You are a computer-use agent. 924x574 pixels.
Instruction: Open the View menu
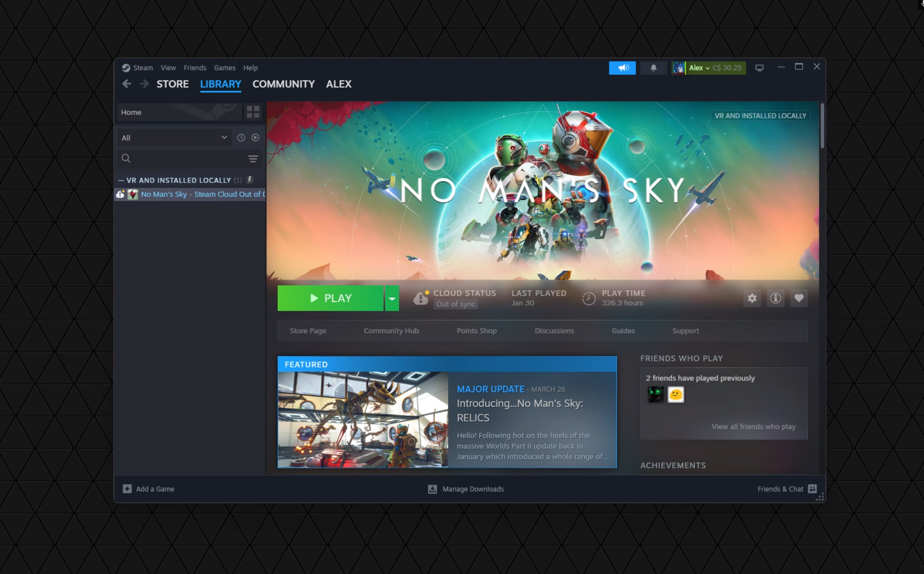pyautogui.click(x=168, y=68)
